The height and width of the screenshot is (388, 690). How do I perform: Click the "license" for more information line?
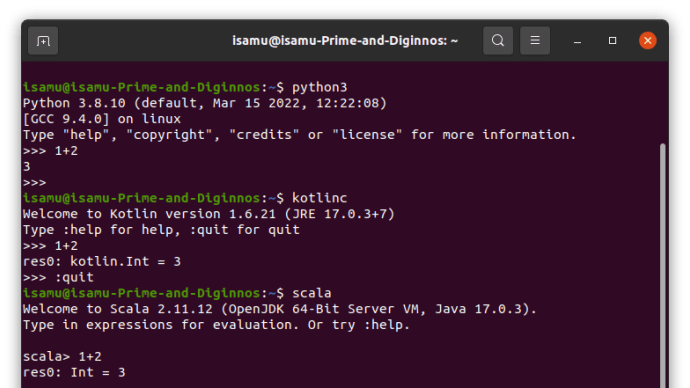tap(299, 135)
